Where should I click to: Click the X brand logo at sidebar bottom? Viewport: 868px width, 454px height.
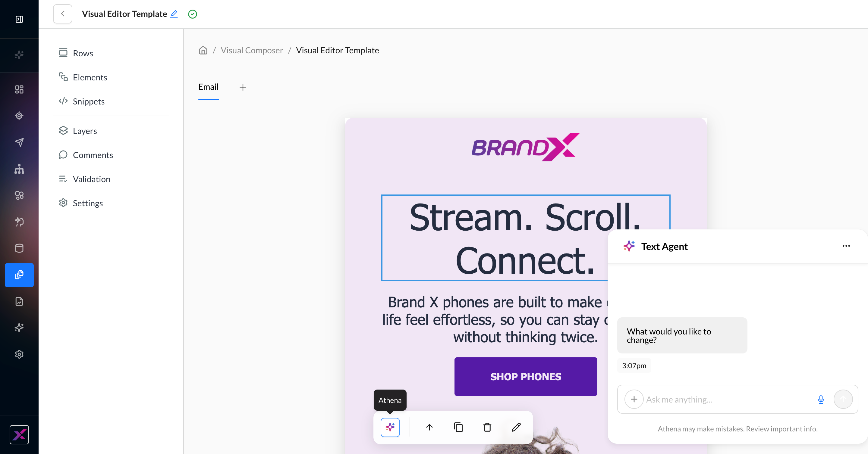coord(19,435)
